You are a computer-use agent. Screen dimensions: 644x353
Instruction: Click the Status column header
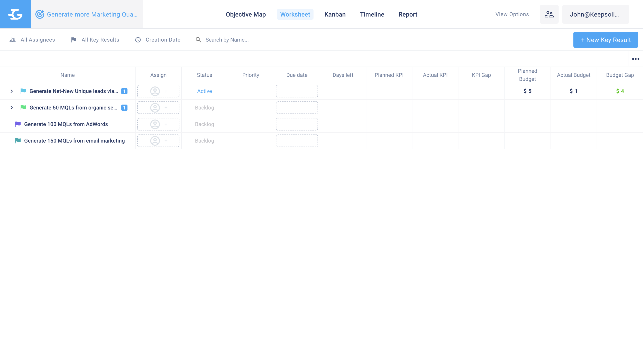(x=204, y=75)
